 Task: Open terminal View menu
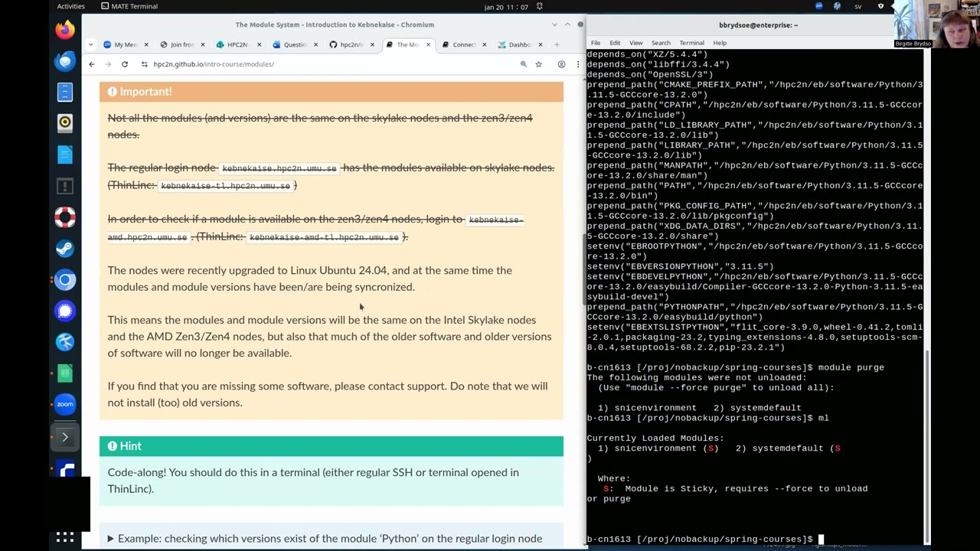click(x=635, y=43)
